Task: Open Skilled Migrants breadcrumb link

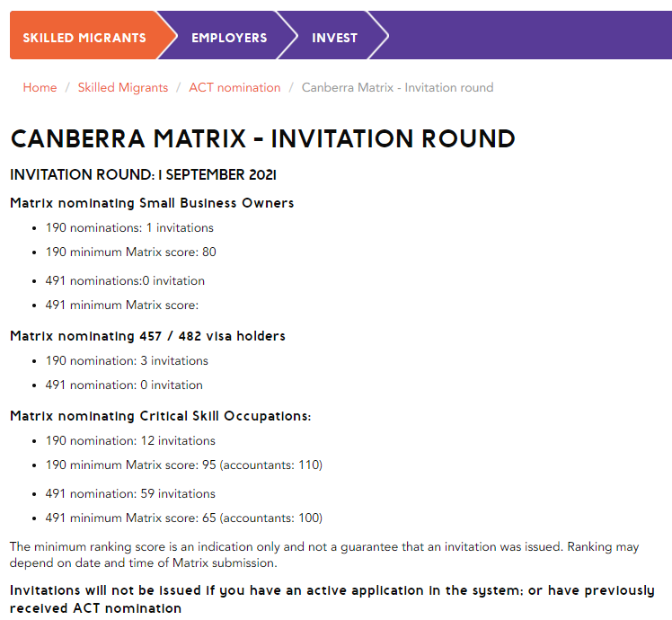Action: coord(122,87)
